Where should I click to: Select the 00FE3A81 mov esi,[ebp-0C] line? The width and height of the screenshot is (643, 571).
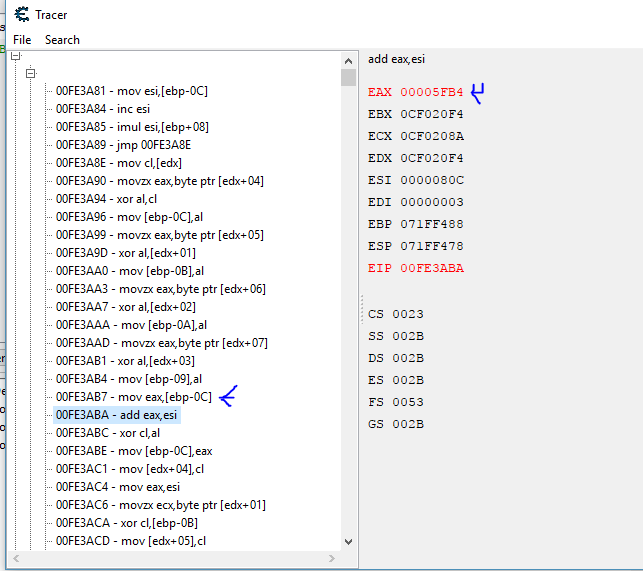(131, 91)
